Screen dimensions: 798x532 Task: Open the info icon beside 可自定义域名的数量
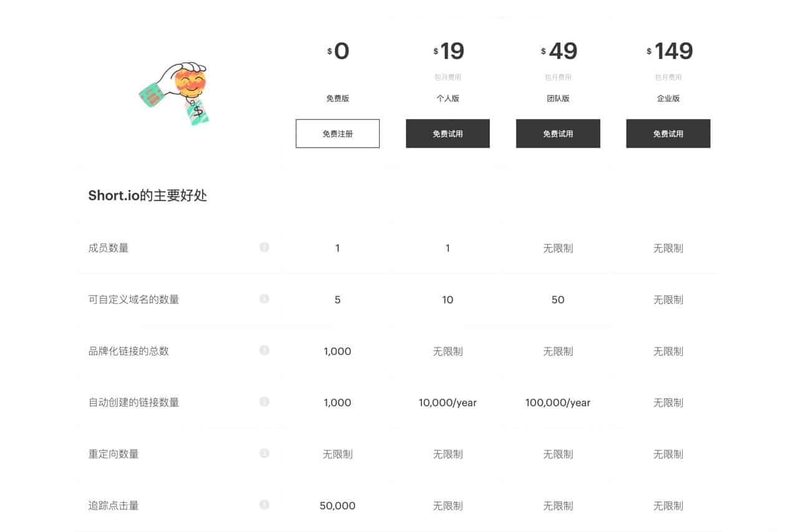[x=264, y=299]
